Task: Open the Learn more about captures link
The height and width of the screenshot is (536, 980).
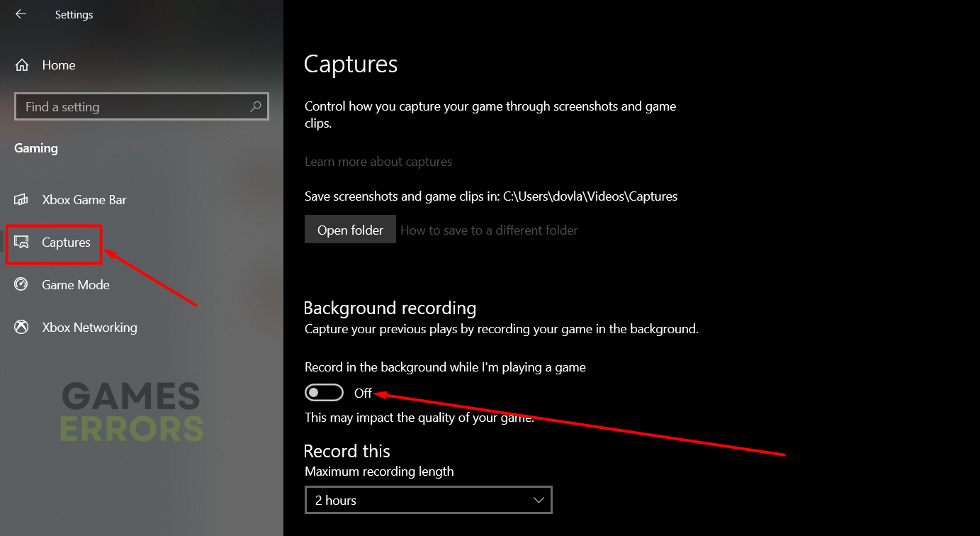Action: 378,162
